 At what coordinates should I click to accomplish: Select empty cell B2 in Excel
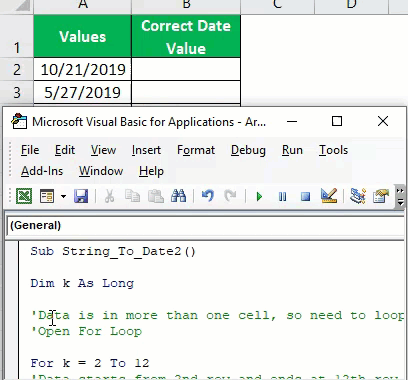tap(186, 69)
